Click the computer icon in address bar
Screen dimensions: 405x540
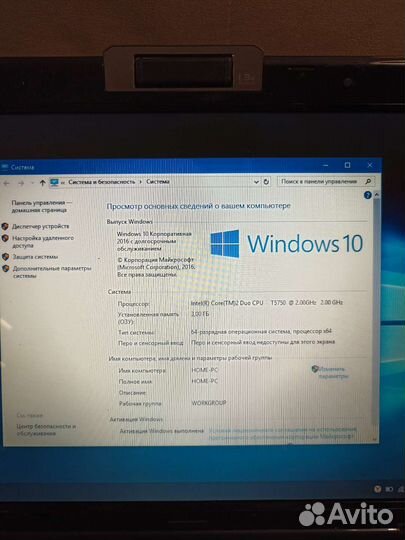tap(54, 182)
